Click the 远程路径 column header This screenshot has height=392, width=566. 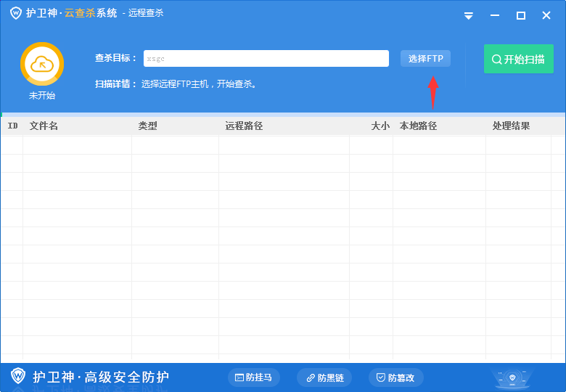tap(244, 126)
